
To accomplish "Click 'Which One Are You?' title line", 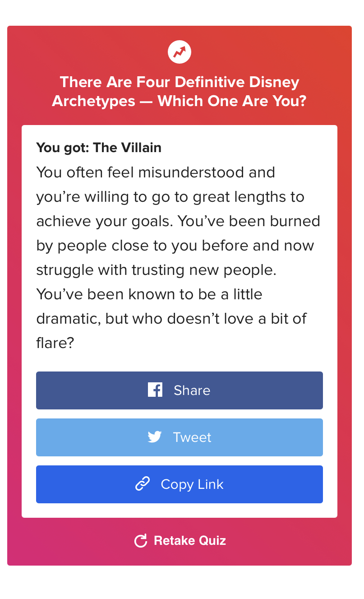I will [232, 101].
